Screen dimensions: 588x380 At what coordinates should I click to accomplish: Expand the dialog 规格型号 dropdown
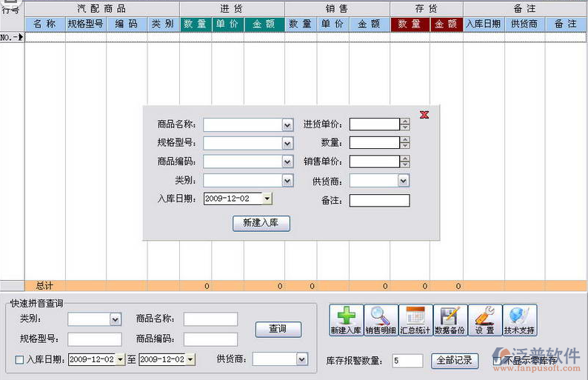coord(287,143)
